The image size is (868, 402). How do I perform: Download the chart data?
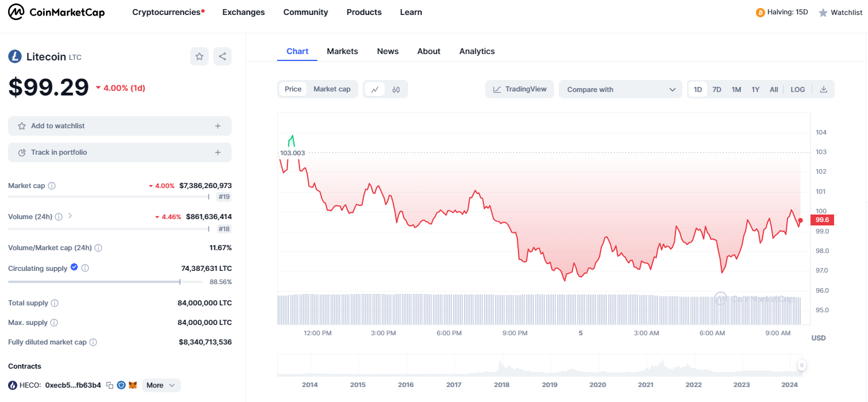click(823, 89)
